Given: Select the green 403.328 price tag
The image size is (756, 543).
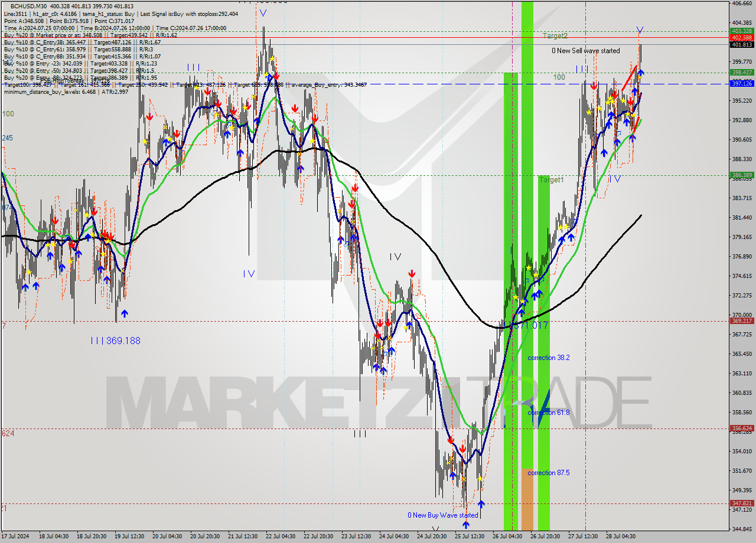Looking at the screenshot, I should (x=741, y=31).
